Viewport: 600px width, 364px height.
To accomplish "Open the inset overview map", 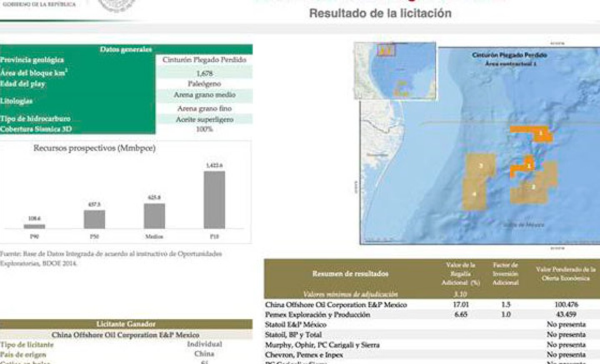I will 396,71.
